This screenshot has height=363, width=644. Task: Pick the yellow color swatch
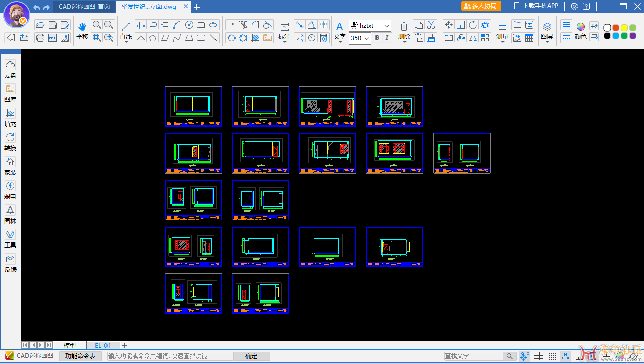[x=624, y=28]
